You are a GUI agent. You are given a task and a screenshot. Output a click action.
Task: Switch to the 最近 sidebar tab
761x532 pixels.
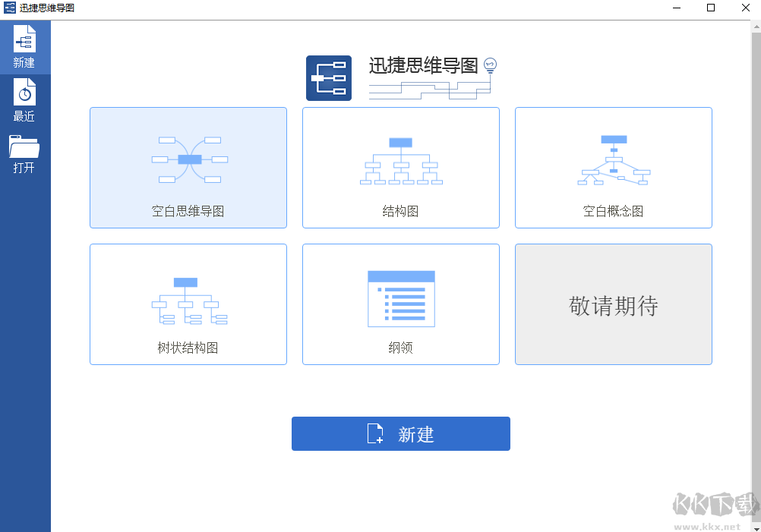coord(25,101)
